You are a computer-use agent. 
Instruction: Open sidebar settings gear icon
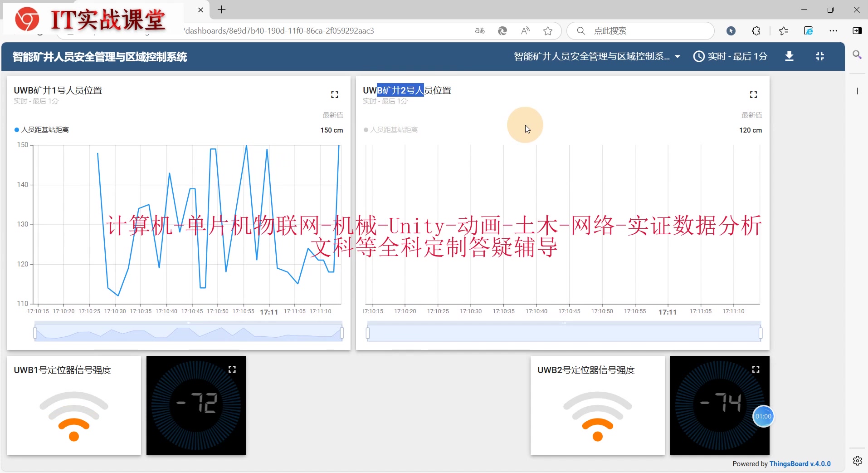[857, 461]
